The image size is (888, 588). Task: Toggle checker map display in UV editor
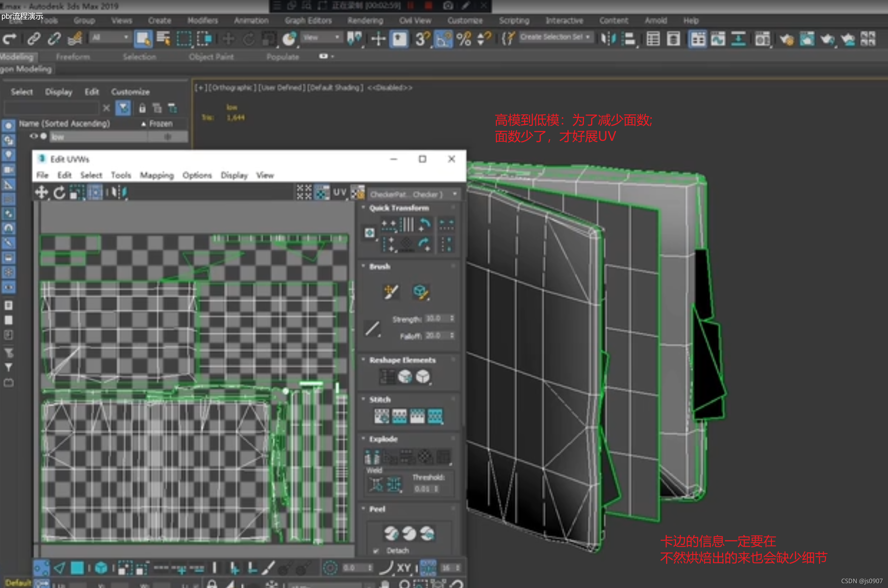tap(357, 193)
